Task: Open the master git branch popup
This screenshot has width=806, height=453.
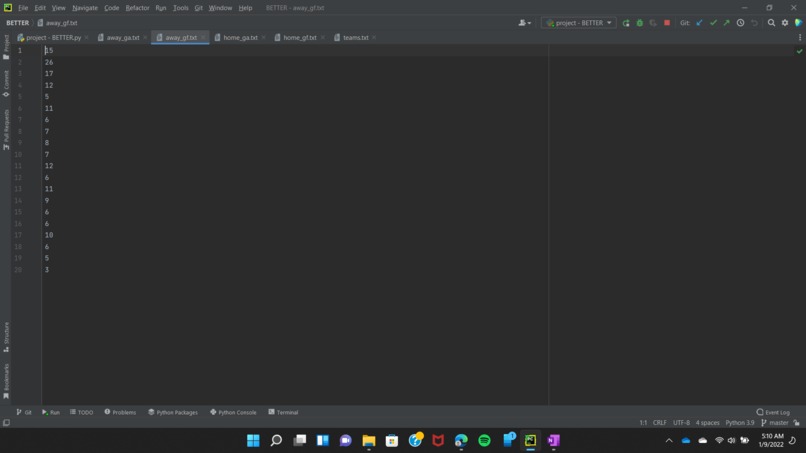Action: [775, 423]
